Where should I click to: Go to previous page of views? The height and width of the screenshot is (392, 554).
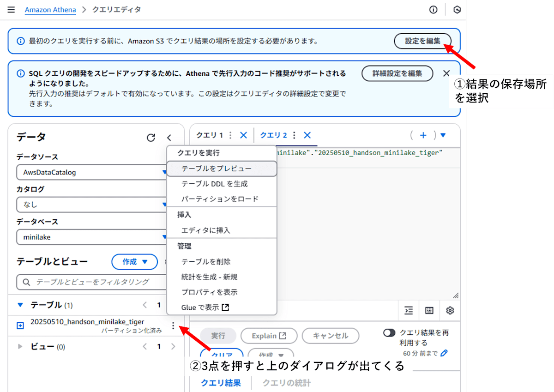click(145, 346)
